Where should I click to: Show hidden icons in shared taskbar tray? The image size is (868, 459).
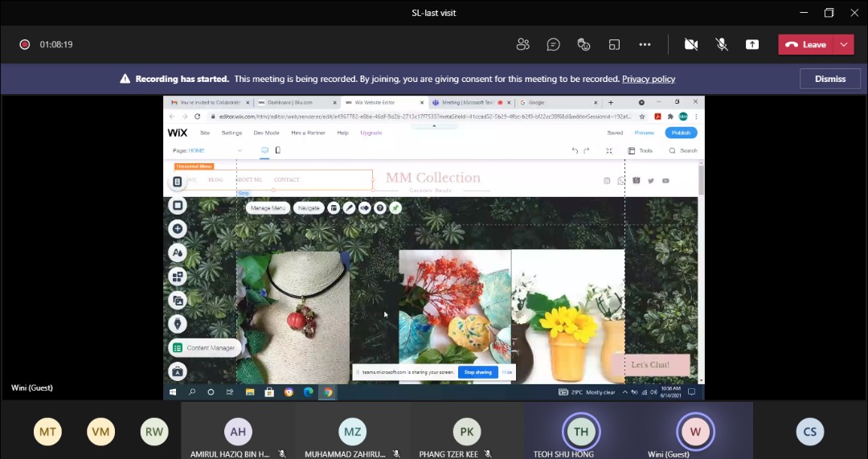click(624, 392)
